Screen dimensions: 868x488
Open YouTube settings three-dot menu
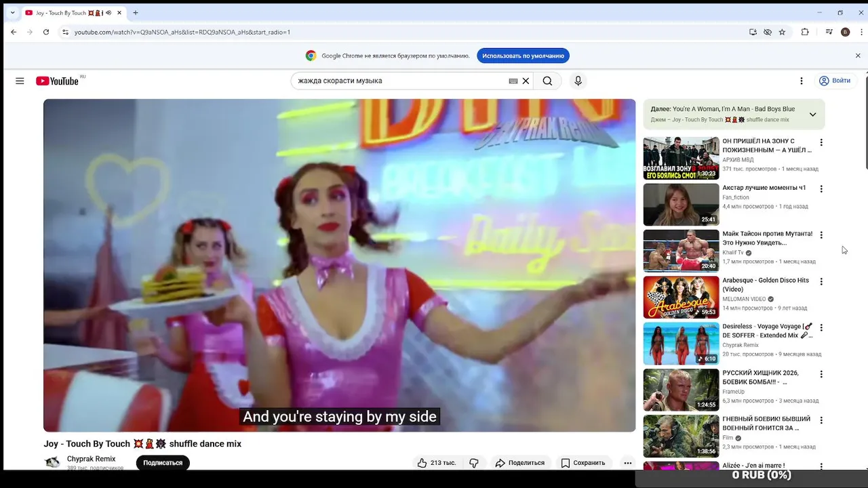[801, 81]
